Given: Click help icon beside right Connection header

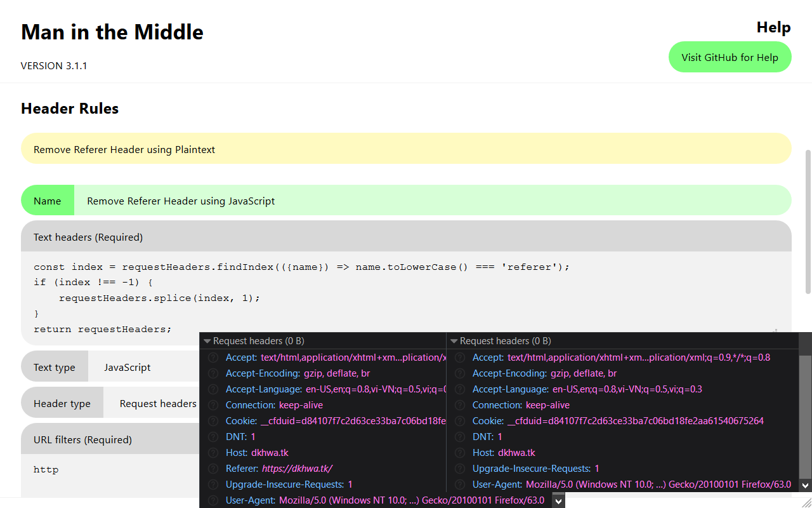Looking at the screenshot, I should [460, 405].
